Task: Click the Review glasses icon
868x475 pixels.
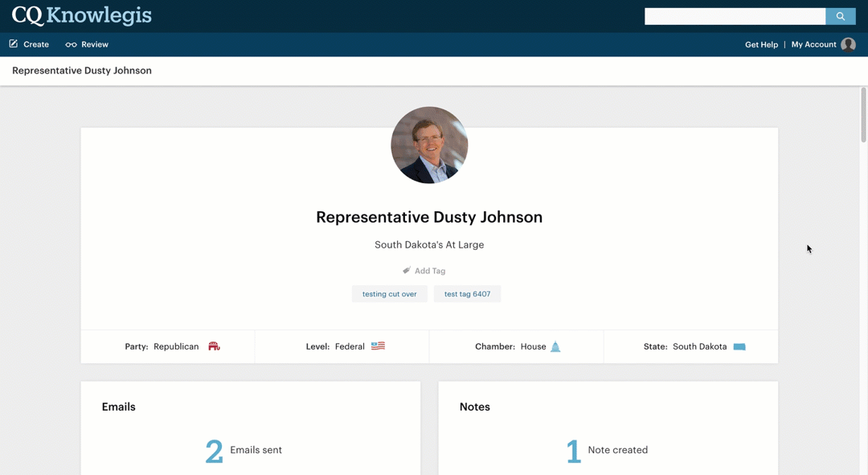Action: 71,45
